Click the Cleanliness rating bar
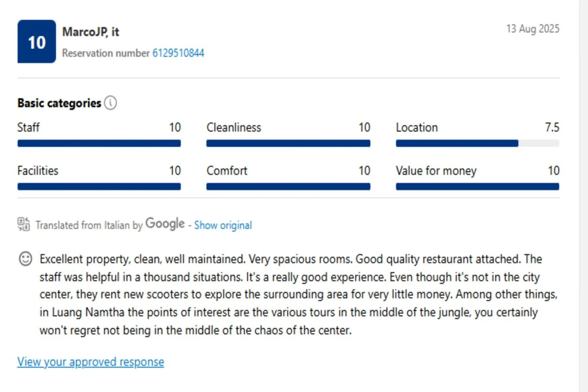Image resolution: width=588 pixels, height=392 pixels. pos(288,143)
